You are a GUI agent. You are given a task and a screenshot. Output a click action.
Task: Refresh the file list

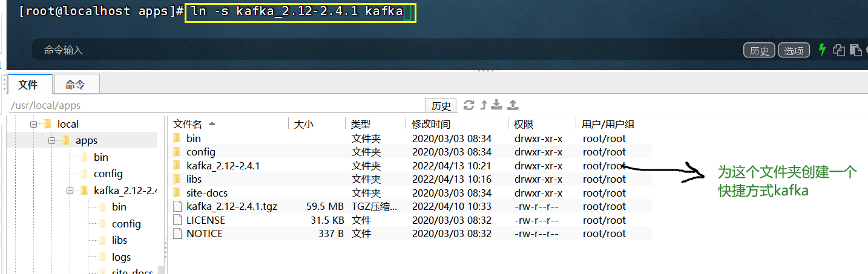[x=469, y=105]
